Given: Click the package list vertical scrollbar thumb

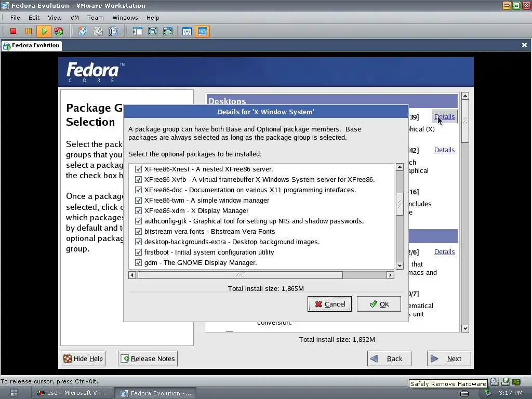Looking at the screenshot, I should point(400,204).
